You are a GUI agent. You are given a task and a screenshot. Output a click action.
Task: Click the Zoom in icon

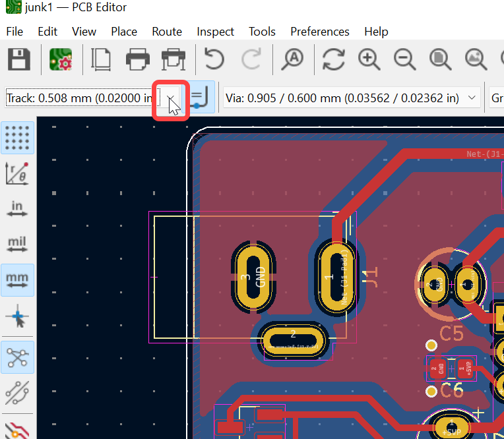pyautogui.click(x=369, y=60)
